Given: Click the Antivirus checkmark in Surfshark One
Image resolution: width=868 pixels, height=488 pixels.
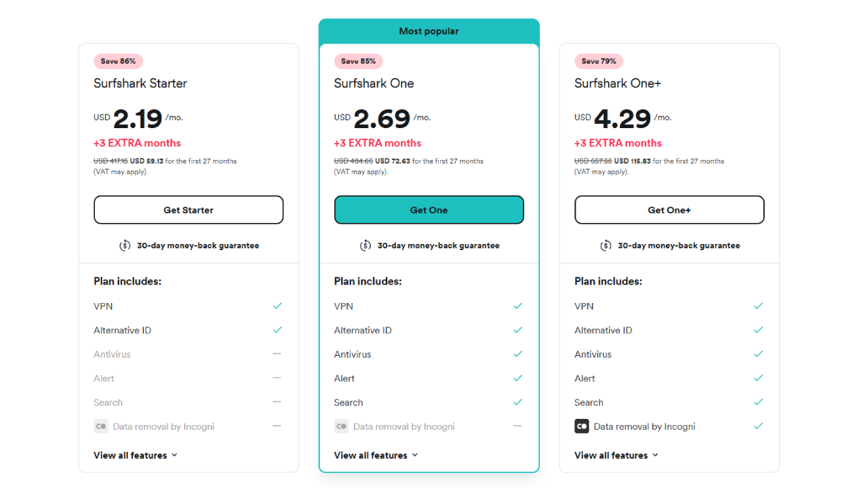Looking at the screenshot, I should pos(518,354).
